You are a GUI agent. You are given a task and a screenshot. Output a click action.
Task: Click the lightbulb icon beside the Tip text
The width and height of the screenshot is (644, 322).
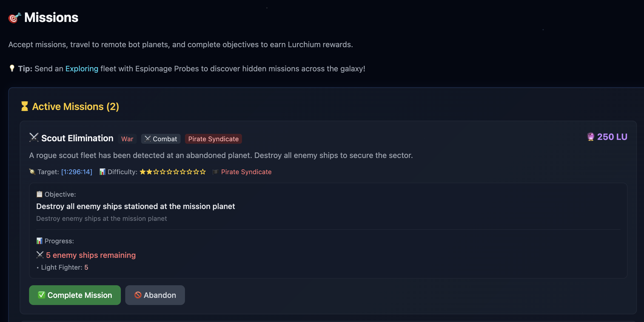(x=12, y=68)
